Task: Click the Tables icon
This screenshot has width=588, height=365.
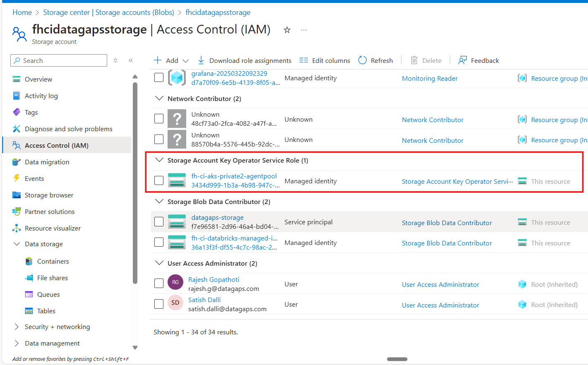Action: pos(29,311)
